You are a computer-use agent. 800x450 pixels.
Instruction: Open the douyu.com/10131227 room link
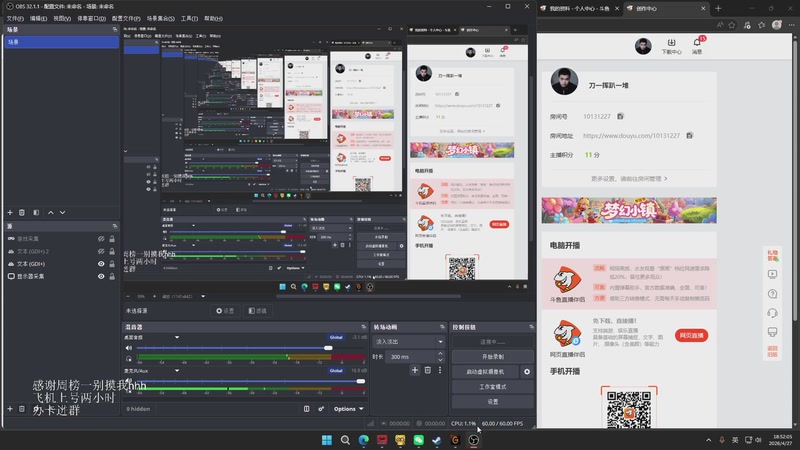(x=631, y=136)
